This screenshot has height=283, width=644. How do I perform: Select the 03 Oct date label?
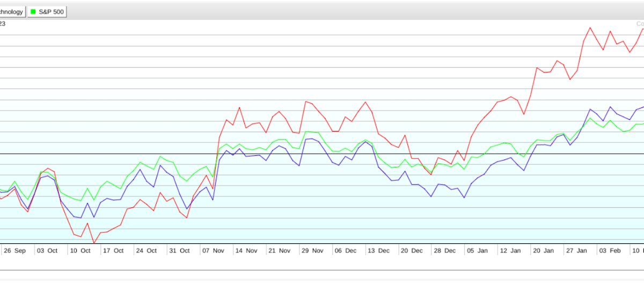pyautogui.click(x=47, y=251)
